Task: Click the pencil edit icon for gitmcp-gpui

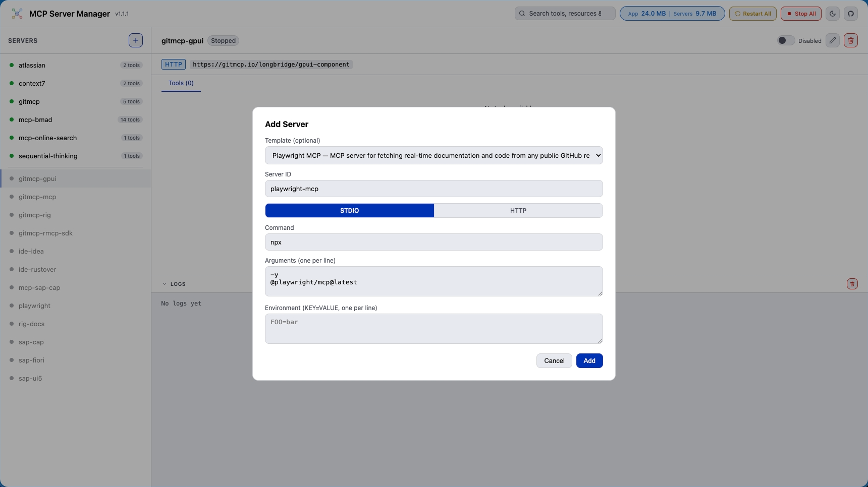Action: (x=832, y=40)
